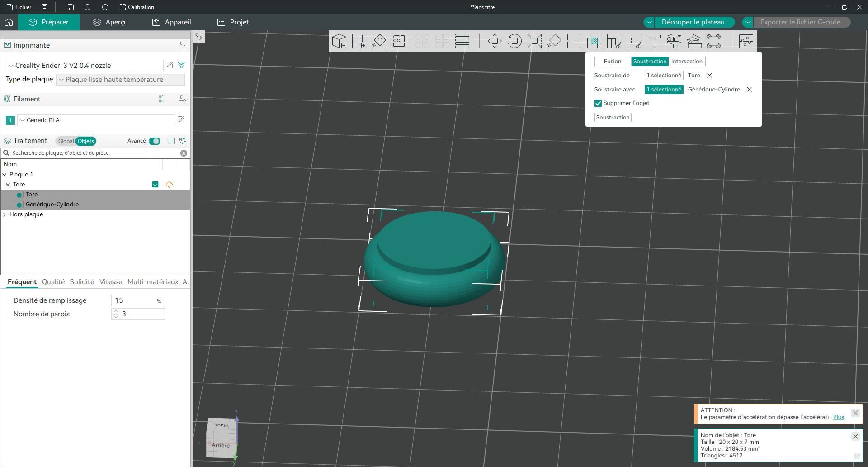This screenshot has height=467, width=868.
Task: Toggle the Avancé switch off
Action: pyautogui.click(x=155, y=141)
